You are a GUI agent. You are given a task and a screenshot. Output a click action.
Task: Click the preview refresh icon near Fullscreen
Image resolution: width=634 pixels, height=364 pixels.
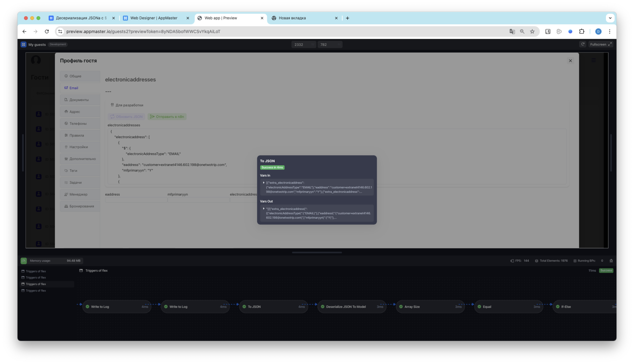(583, 44)
